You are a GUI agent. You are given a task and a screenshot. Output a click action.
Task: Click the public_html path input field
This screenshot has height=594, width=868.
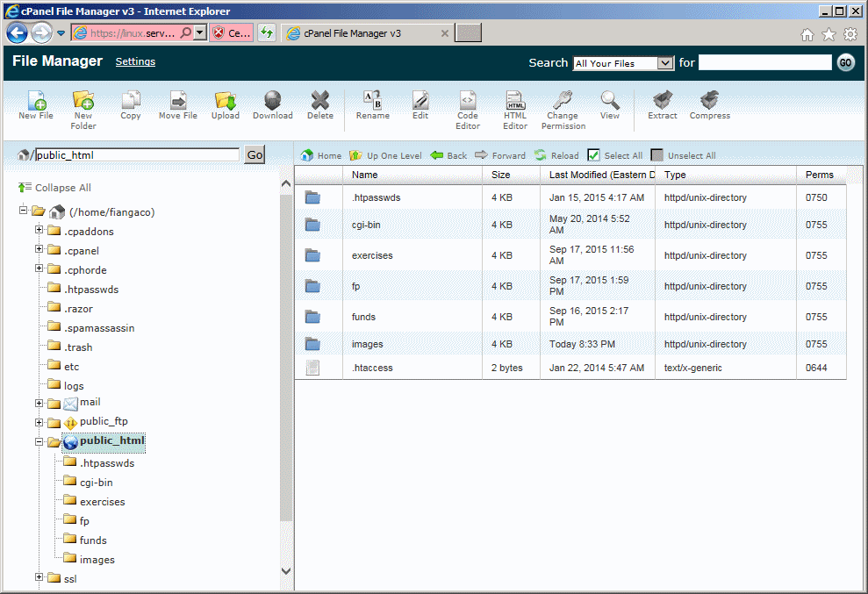click(137, 155)
